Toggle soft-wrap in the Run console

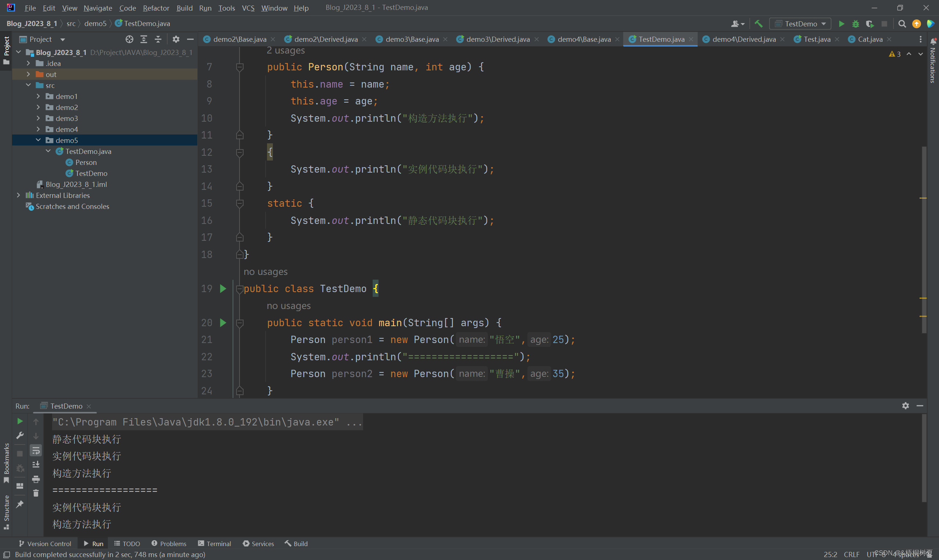(36, 450)
